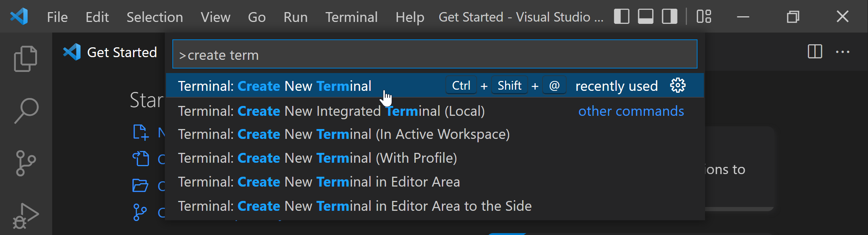Click the gear icon to configure keybinding
Viewport: 868px width, 235px height.
pos(677,86)
